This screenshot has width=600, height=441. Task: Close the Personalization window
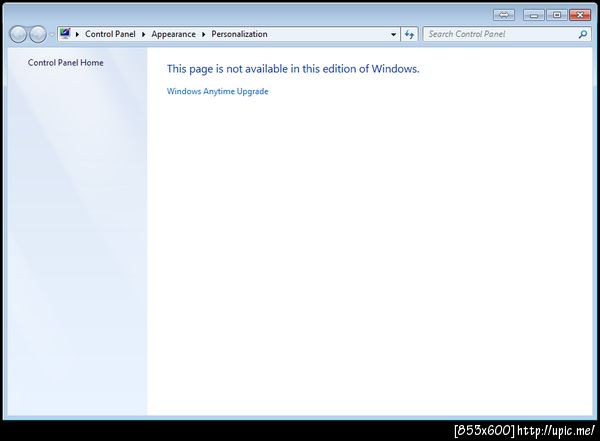580,15
